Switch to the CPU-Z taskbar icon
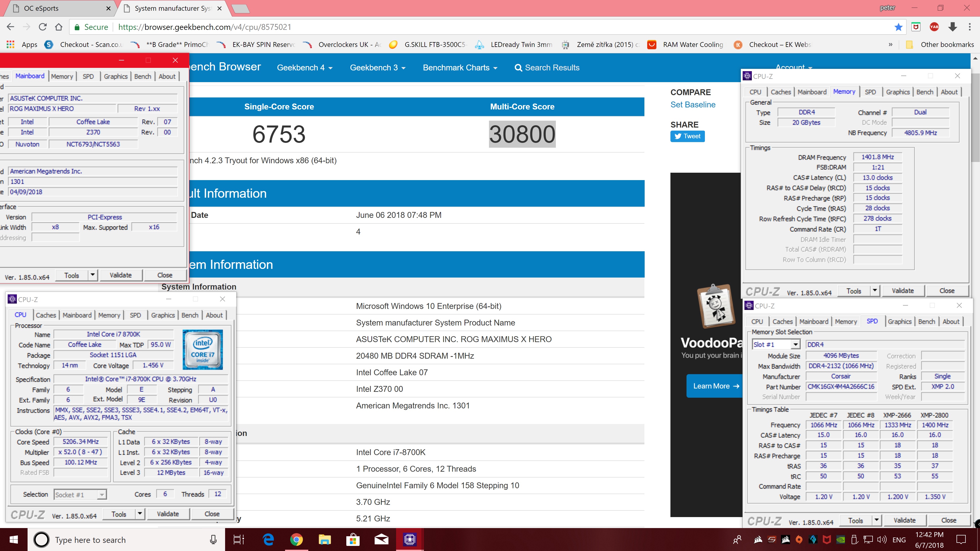The image size is (980, 551). (x=409, y=540)
